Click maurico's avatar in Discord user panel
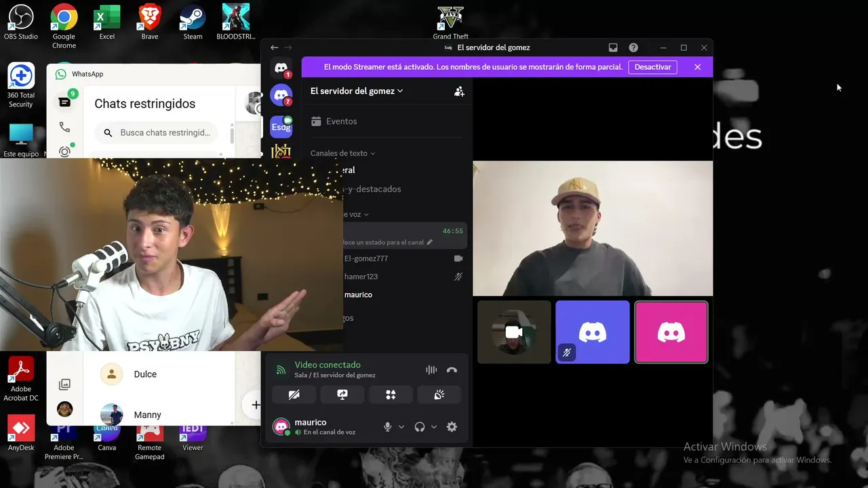Screen dimensions: 868x488 281,427
